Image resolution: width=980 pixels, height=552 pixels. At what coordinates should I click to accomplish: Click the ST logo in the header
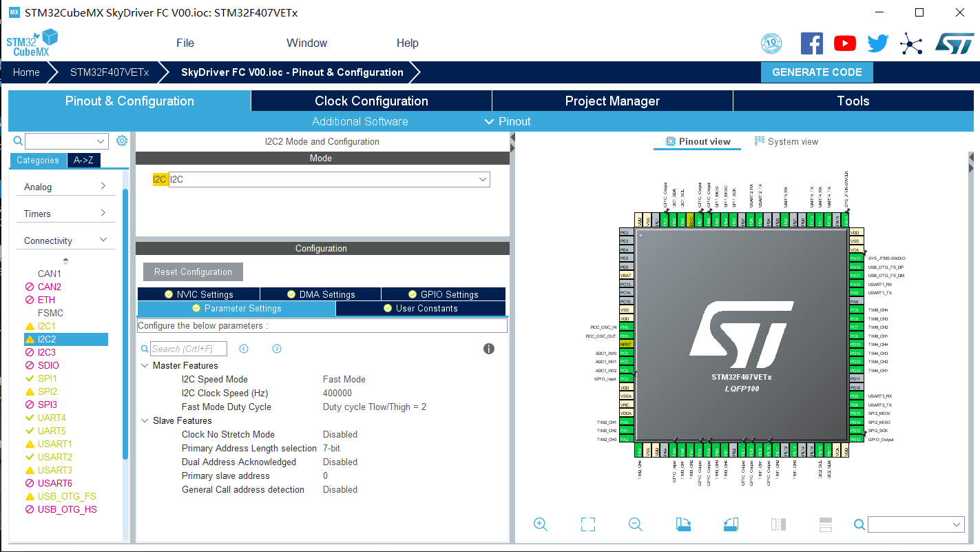pyautogui.click(x=955, y=43)
